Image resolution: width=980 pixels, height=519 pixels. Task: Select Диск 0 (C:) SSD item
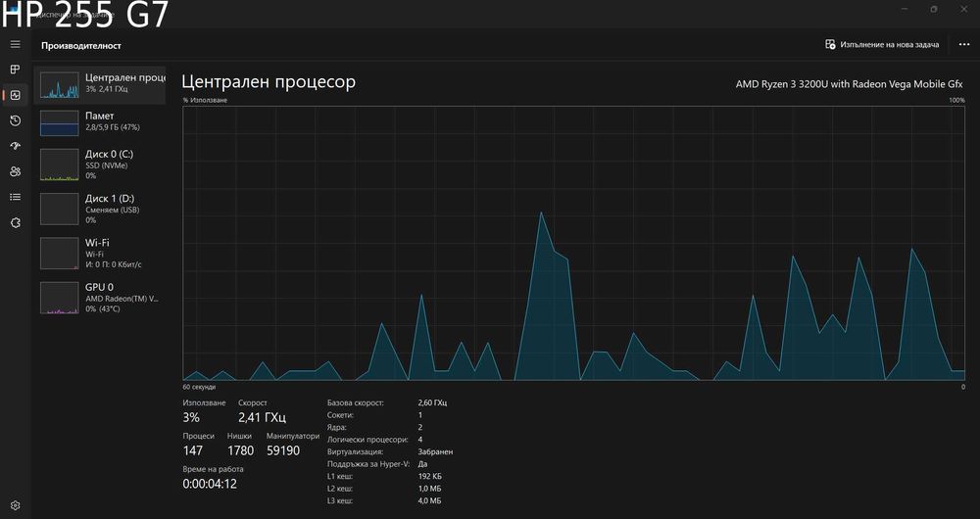[x=100, y=165]
